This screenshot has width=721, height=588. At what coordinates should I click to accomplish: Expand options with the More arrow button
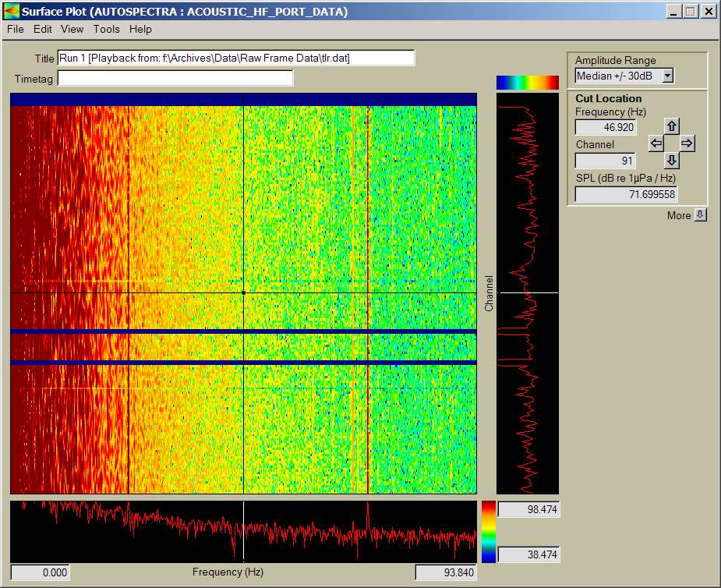pos(700,215)
